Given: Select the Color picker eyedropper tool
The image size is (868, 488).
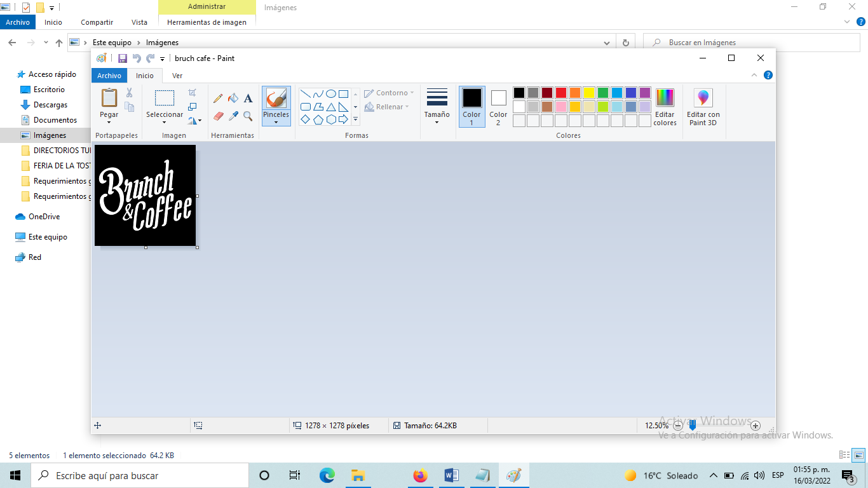Looking at the screenshot, I should point(233,116).
